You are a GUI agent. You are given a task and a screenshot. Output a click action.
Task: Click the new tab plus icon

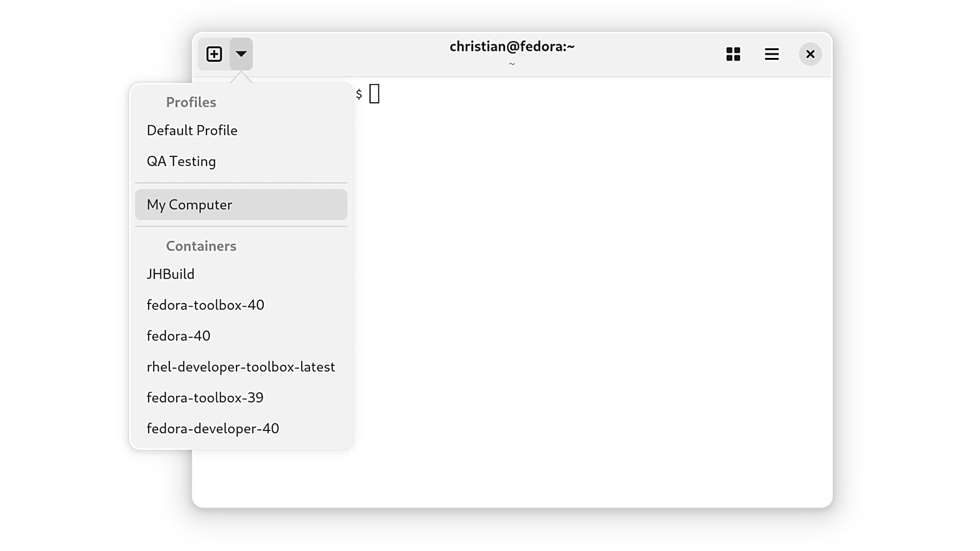click(214, 54)
